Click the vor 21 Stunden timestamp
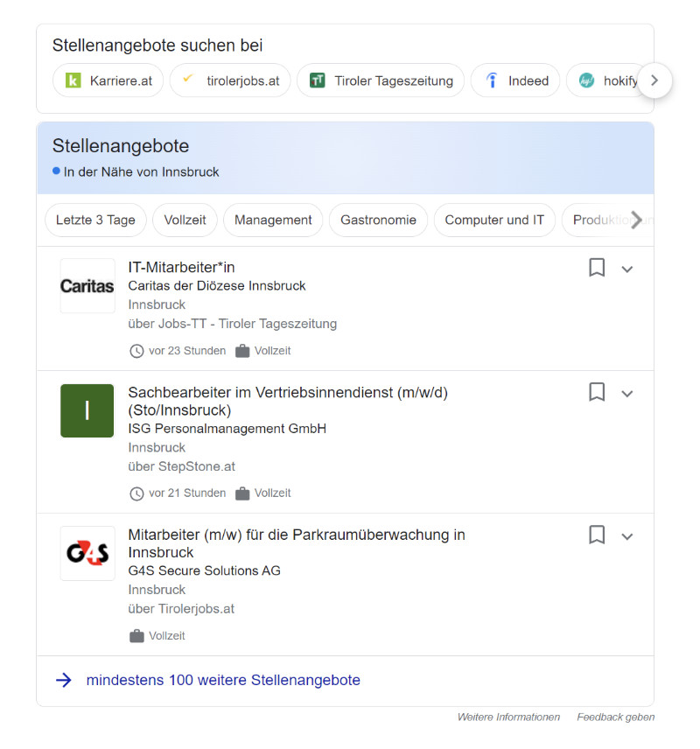The image size is (700, 749). pyautogui.click(x=187, y=493)
